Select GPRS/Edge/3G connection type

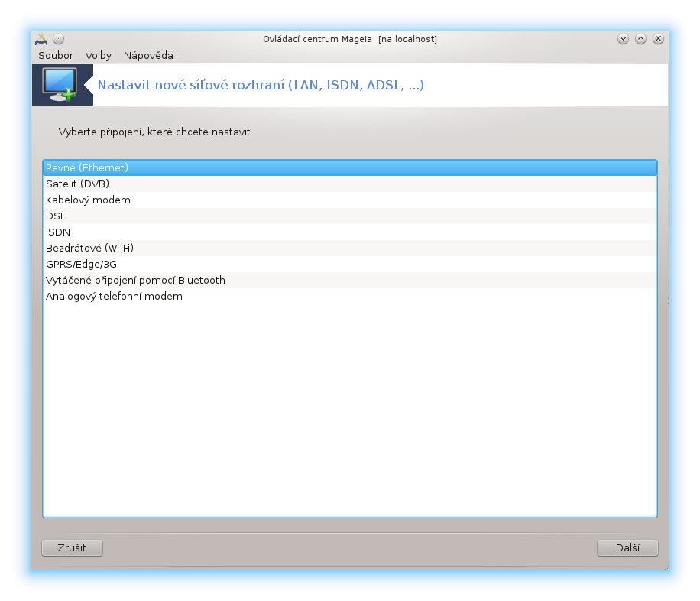pos(350,264)
